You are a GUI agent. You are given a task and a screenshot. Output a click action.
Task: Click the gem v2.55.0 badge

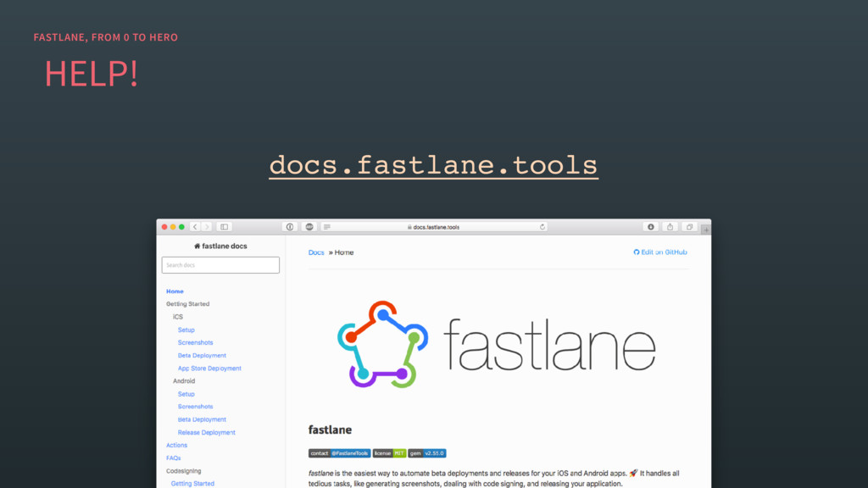pos(427,453)
